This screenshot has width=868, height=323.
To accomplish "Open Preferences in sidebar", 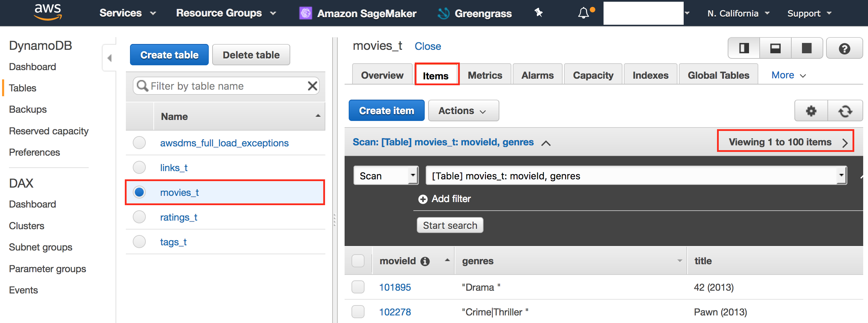I will click(34, 152).
